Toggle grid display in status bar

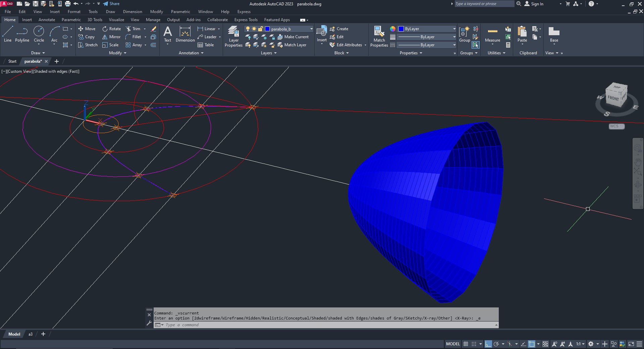[x=466, y=344]
